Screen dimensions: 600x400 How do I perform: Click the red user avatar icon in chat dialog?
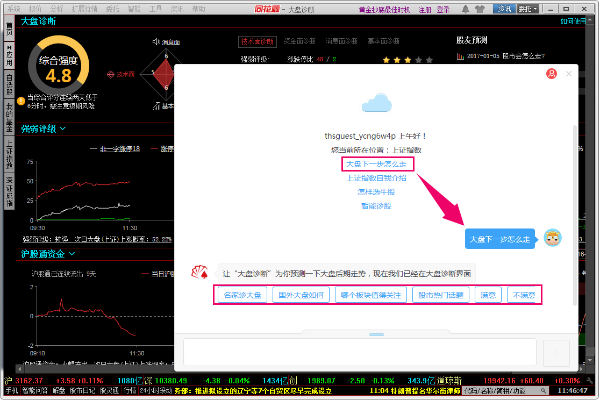coord(551,73)
